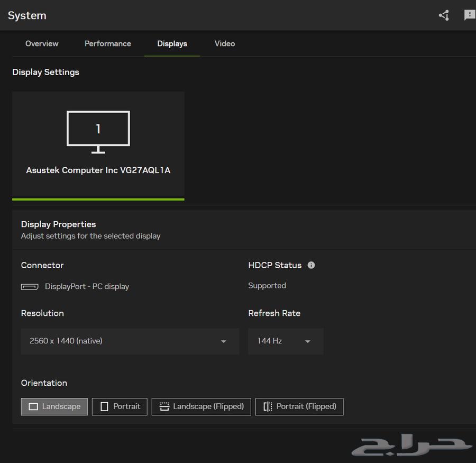
Task: Click 'DisplayPort - PC display' text
Action: 87,286
